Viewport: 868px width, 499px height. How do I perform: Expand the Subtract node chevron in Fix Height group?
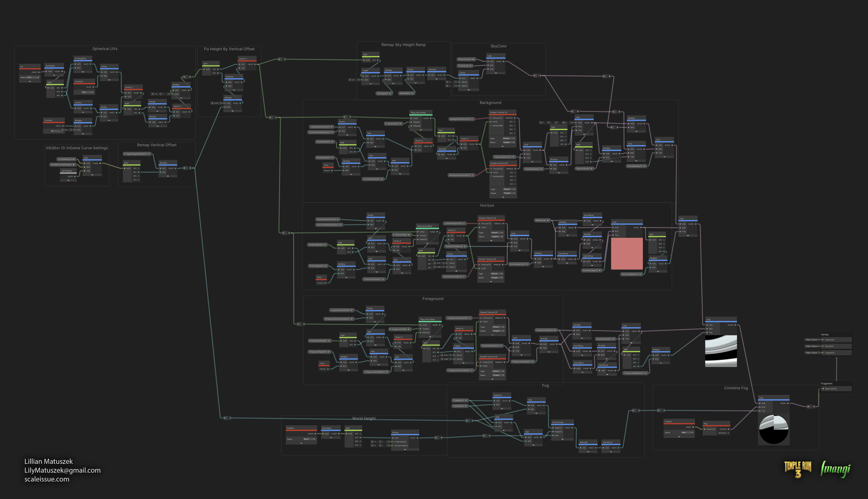[234, 90]
